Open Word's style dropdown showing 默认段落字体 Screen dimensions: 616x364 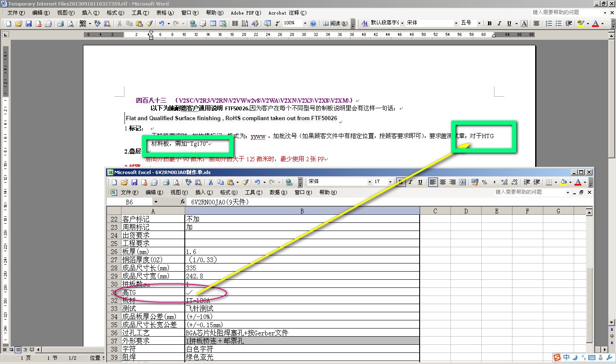point(402,23)
